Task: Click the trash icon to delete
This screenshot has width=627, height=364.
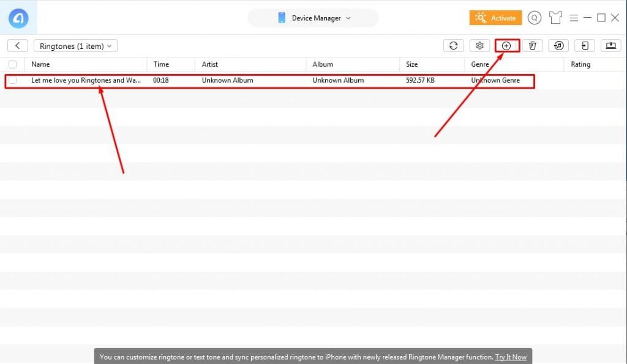Action: coord(533,46)
